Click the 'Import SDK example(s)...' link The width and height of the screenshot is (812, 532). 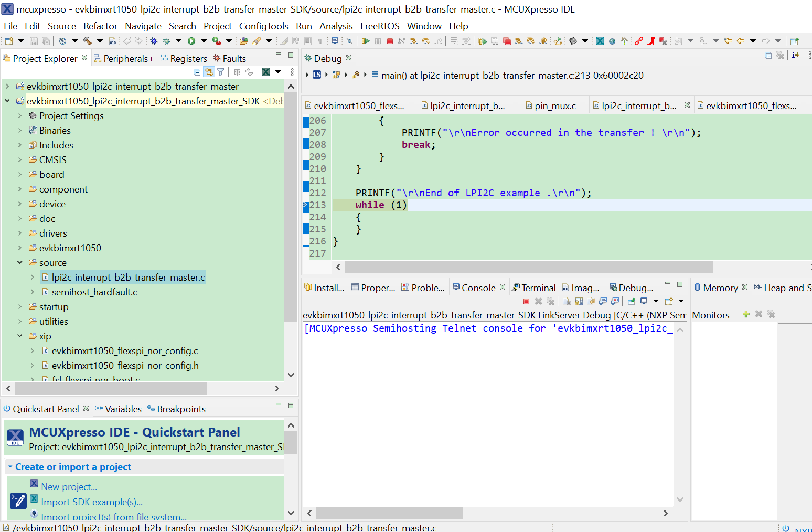point(92,502)
